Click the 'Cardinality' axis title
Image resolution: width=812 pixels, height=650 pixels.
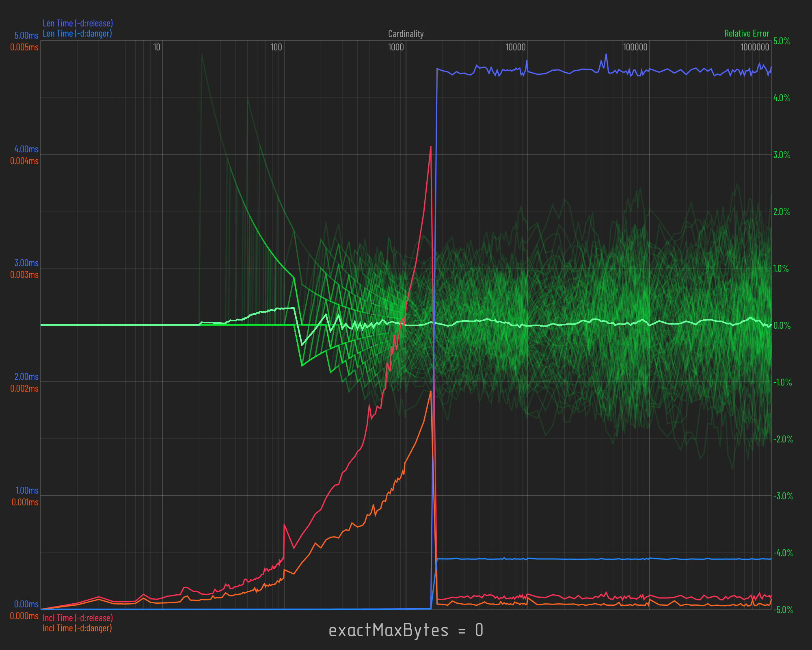coord(406,34)
